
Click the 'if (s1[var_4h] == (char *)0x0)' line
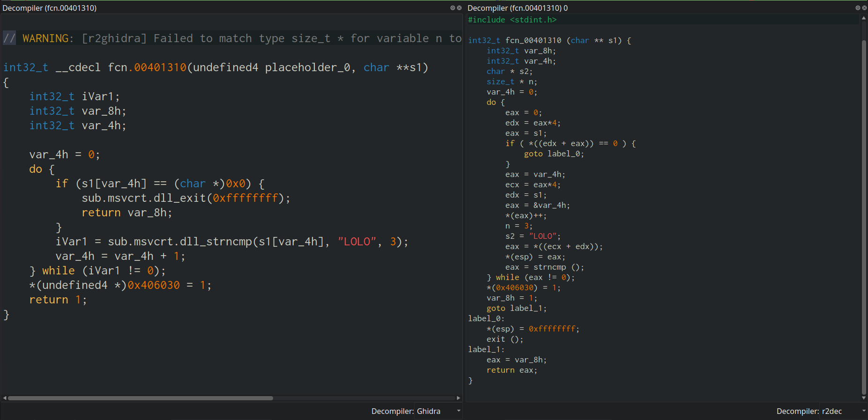(x=160, y=184)
